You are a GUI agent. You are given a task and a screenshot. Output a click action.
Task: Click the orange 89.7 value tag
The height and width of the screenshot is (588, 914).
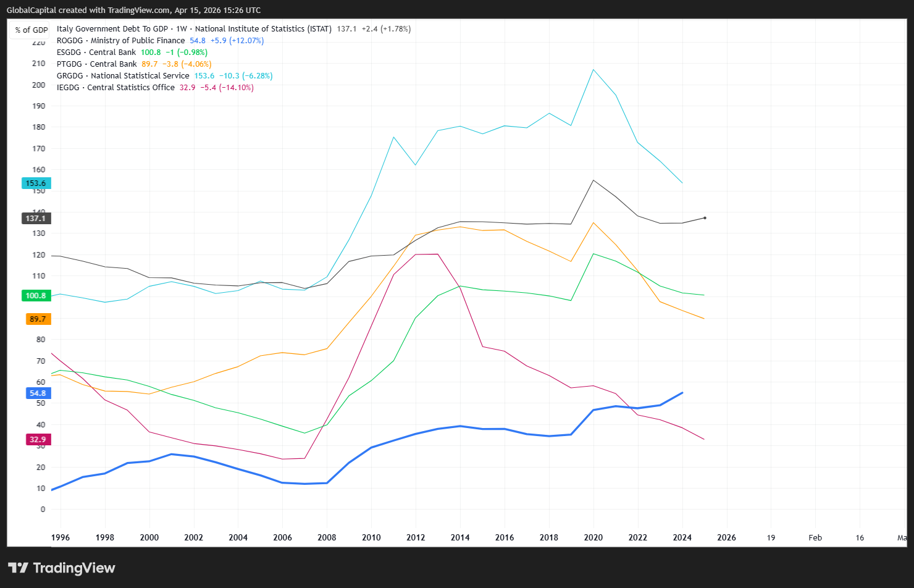click(38, 319)
